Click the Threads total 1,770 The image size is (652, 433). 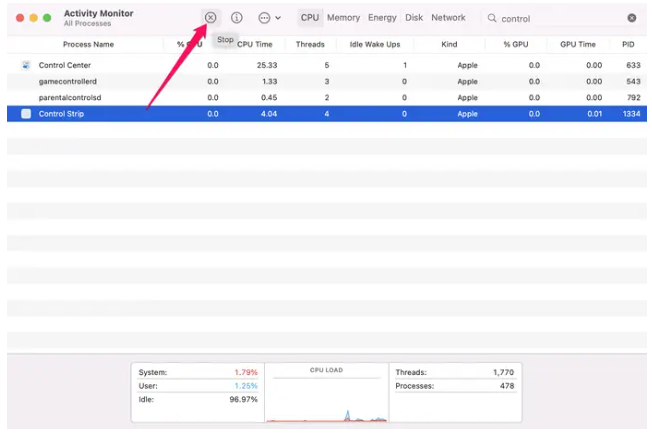[503, 372]
